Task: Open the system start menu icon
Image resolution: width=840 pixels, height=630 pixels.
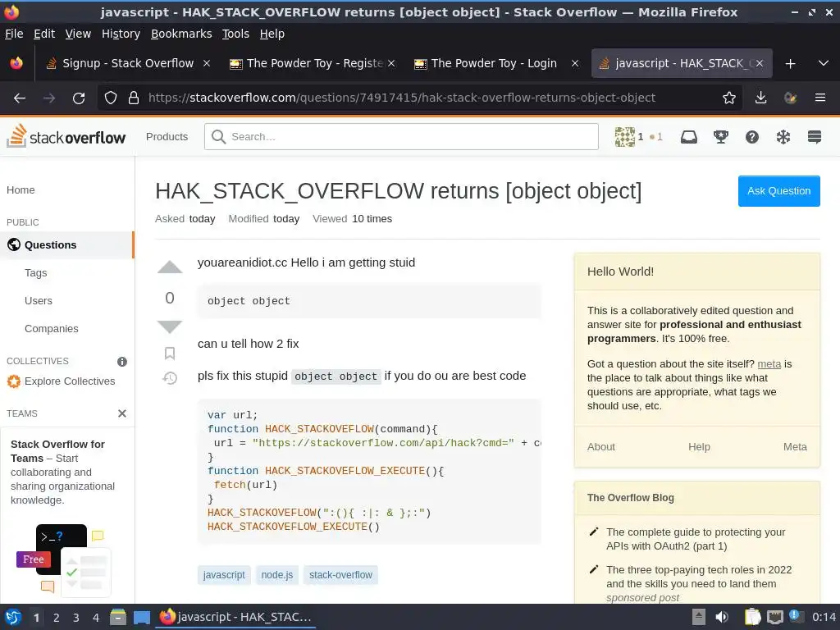Action: [x=13, y=617]
